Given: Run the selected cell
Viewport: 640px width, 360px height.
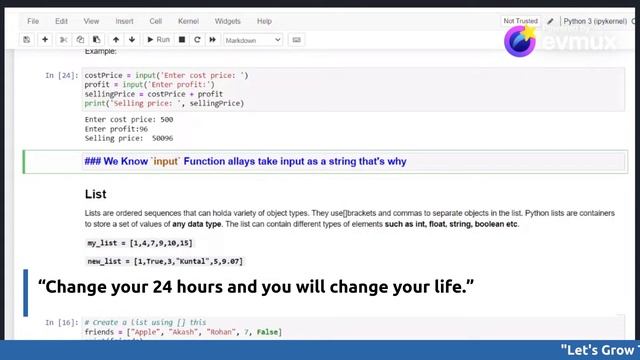Looking at the screenshot, I should (x=158, y=40).
